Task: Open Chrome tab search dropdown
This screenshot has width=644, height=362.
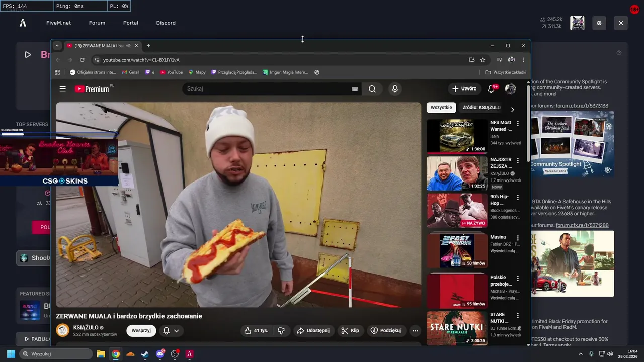Action: pyautogui.click(x=57, y=46)
